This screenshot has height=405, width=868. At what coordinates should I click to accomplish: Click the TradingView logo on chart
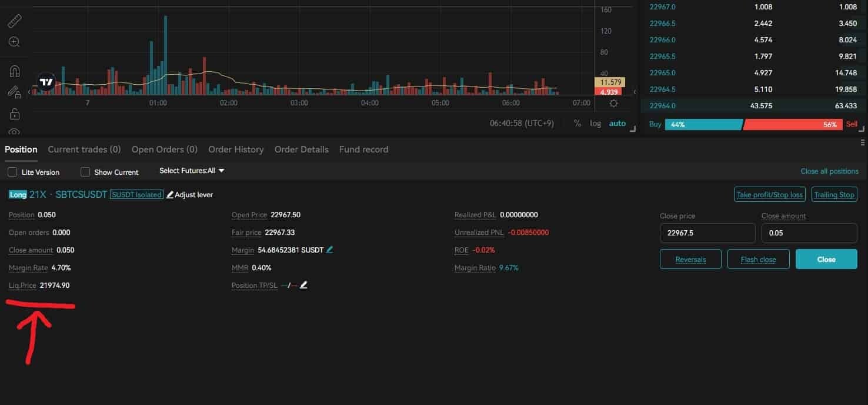(46, 82)
